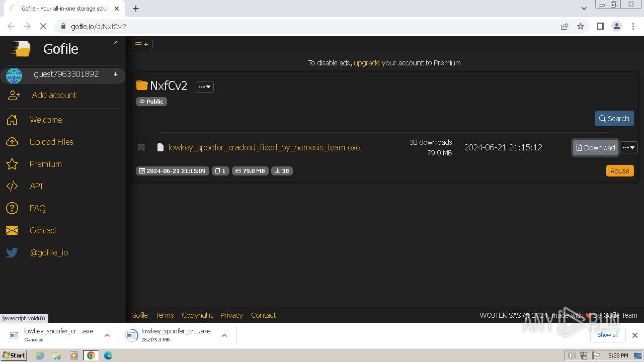
Task: Click the API code icon
Action: coord(12,186)
